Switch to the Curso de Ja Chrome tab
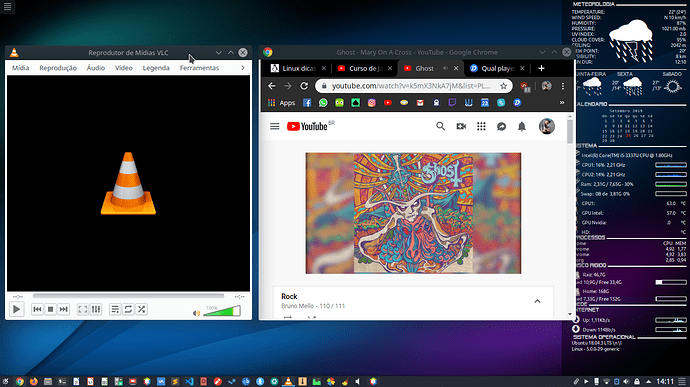This screenshot has height=387, width=690. click(364, 68)
